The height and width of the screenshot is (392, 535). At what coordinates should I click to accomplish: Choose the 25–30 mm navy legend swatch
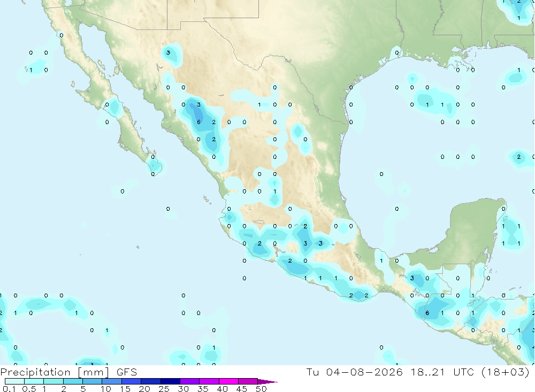coord(170,381)
